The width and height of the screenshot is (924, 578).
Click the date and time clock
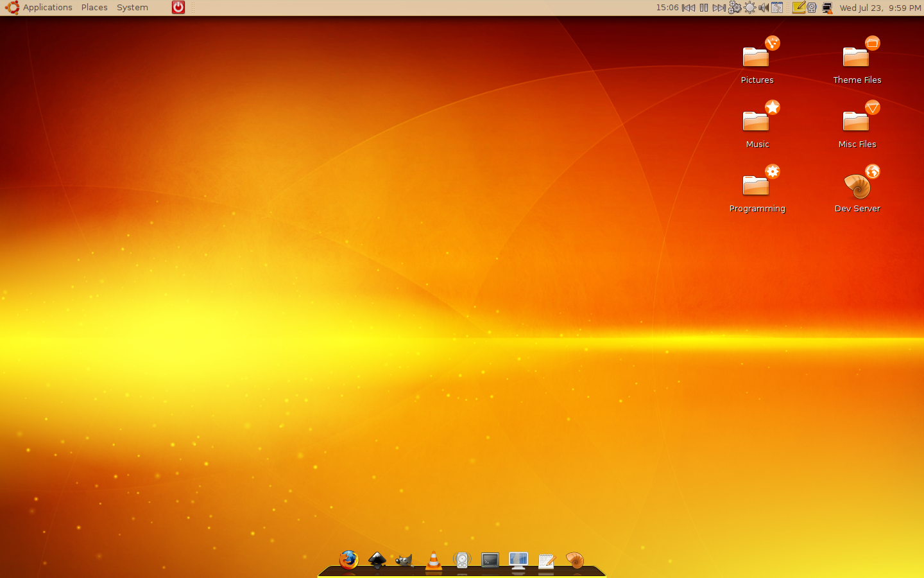[x=880, y=8]
